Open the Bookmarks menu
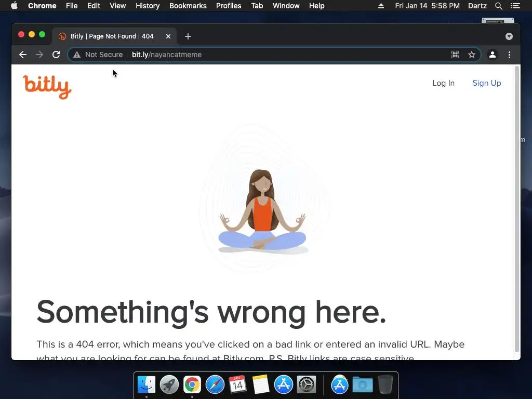This screenshot has height=399, width=532. [188, 6]
